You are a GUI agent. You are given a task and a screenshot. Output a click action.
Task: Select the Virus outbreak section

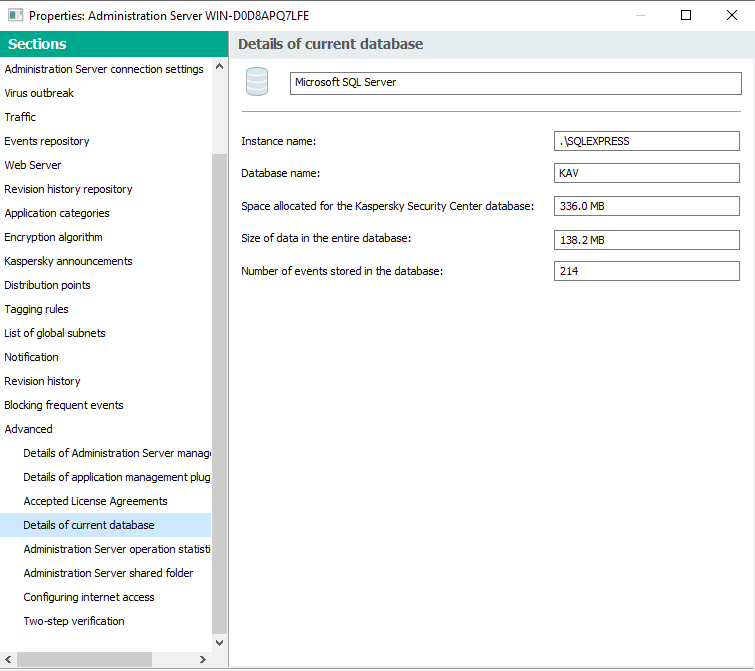tap(39, 93)
